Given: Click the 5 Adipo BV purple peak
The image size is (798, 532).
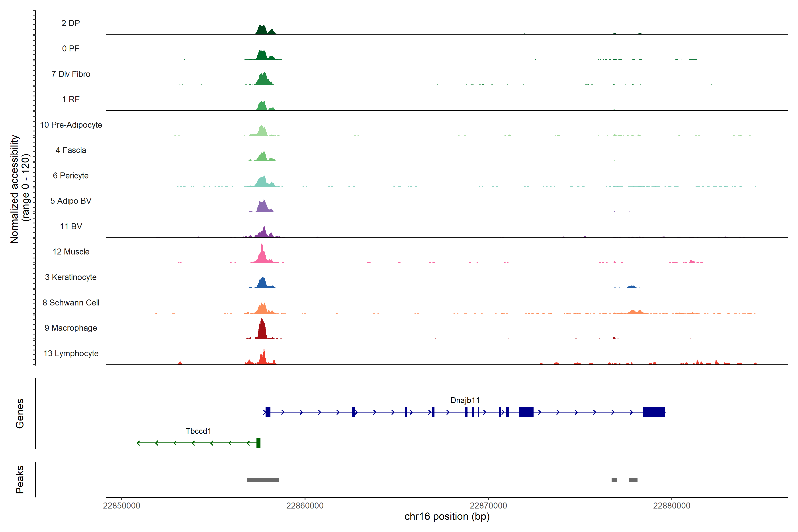Looking at the screenshot, I should (x=263, y=207).
